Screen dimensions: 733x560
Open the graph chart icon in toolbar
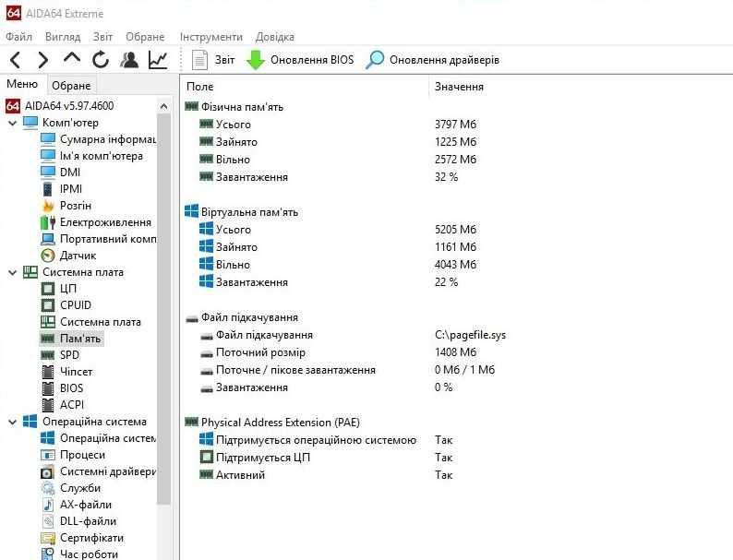point(158,60)
